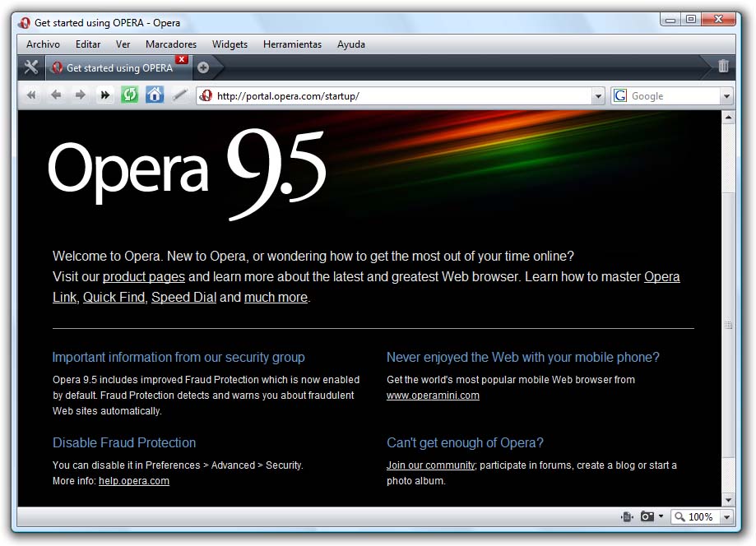756x546 pixels.
Task: Click the Opera site icon in address bar
Action: 206,95
